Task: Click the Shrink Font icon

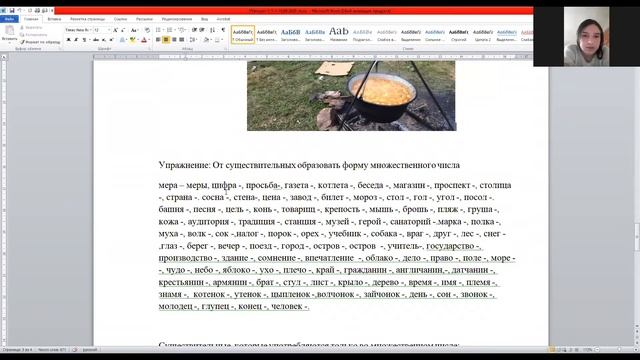Action: [x=123, y=30]
